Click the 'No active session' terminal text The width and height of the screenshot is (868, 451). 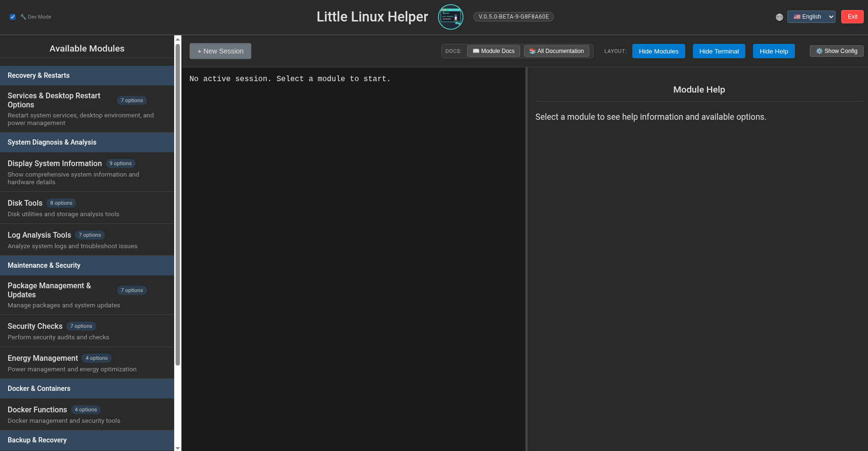coord(290,79)
